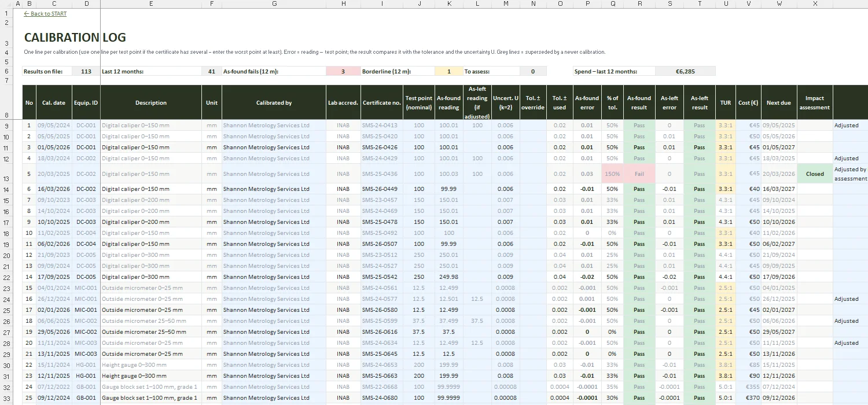Screen dimensions: 868x405
Task: Select the Cost (€) header cell
Action: (748, 102)
